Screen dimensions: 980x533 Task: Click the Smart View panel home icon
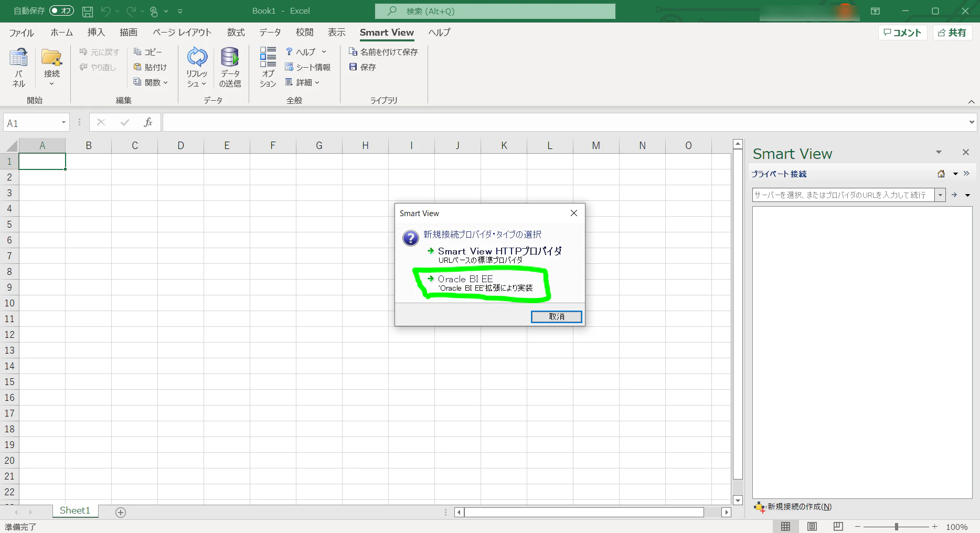pyautogui.click(x=942, y=174)
